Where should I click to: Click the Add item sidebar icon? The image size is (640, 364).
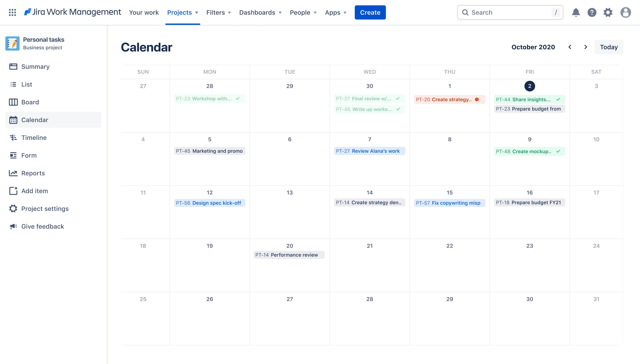(13, 191)
